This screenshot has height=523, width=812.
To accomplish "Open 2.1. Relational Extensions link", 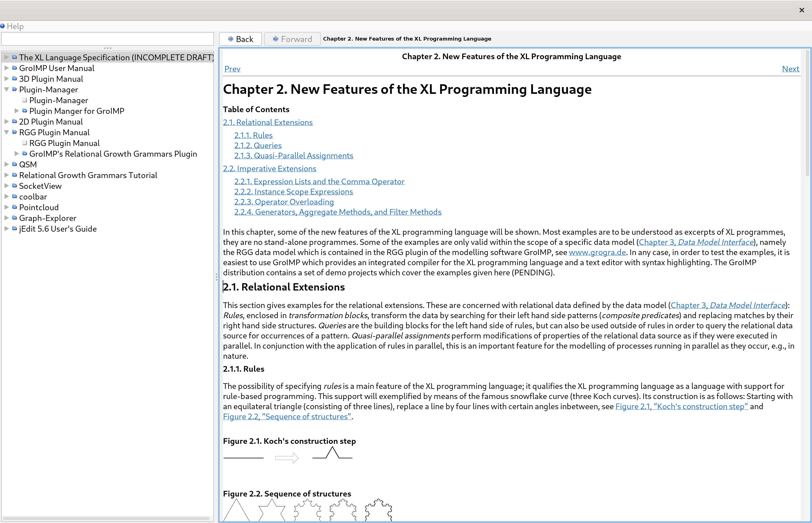I will point(268,122).
